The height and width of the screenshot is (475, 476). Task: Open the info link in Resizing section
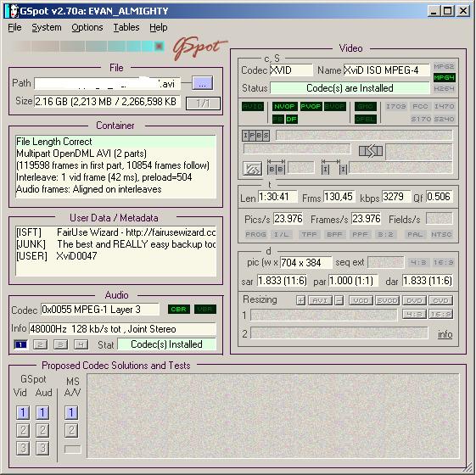[x=445, y=334]
